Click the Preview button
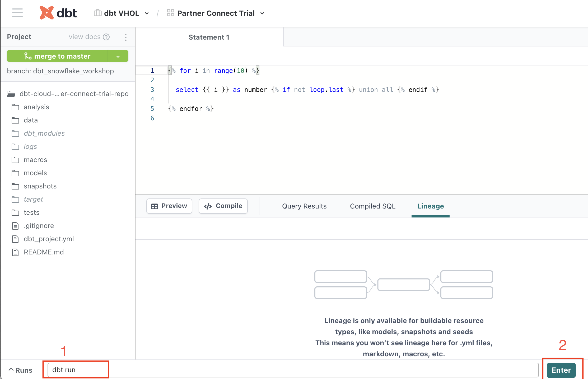Viewport: 588px width, 379px height. (169, 206)
